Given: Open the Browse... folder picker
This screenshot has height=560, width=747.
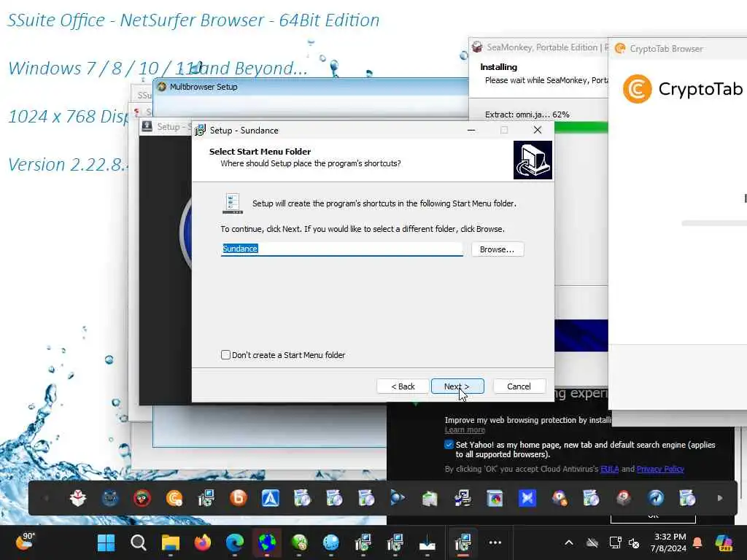Looking at the screenshot, I should [498, 249].
